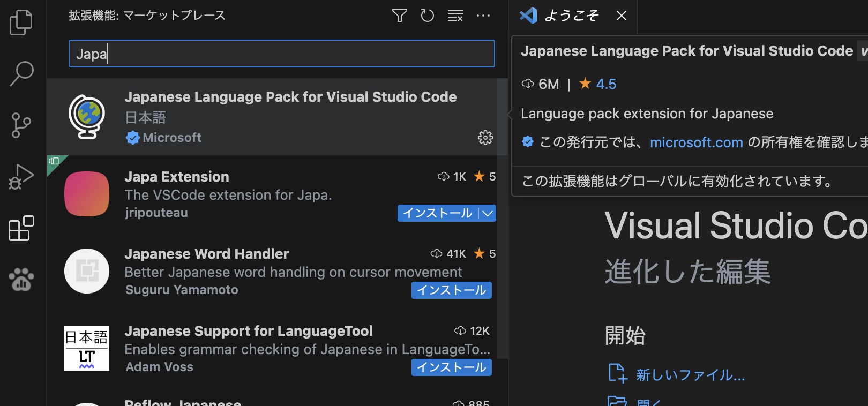Click the Japa Extension 5-star rating
Viewport: 868px width, 406px height.
click(485, 176)
